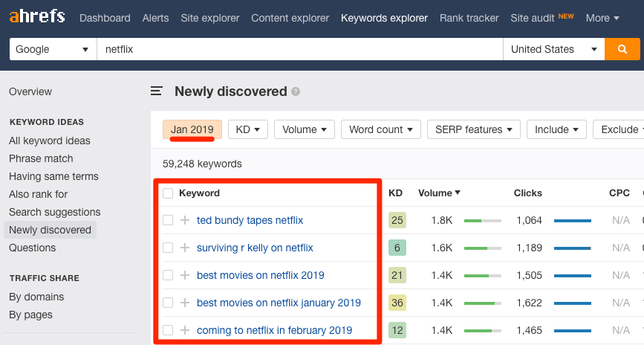Click the KD column header
Image resolution: width=644 pixels, height=345 pixels.
(x=395, y=193)
